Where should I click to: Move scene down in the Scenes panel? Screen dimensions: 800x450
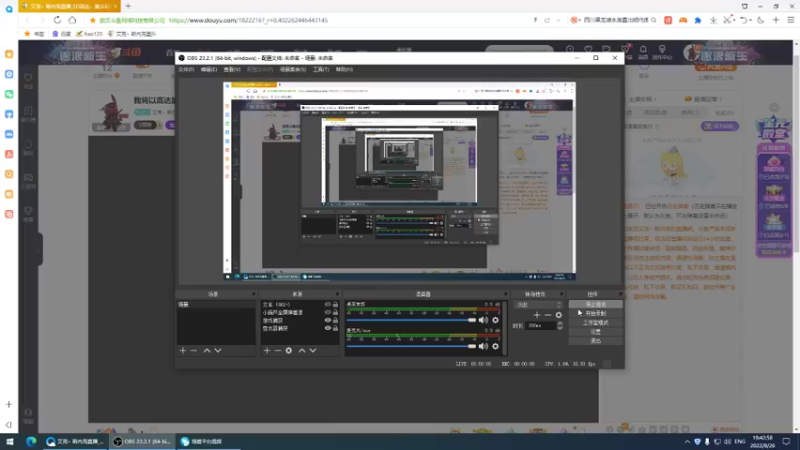pyautogui.click(x=218, y=351)
